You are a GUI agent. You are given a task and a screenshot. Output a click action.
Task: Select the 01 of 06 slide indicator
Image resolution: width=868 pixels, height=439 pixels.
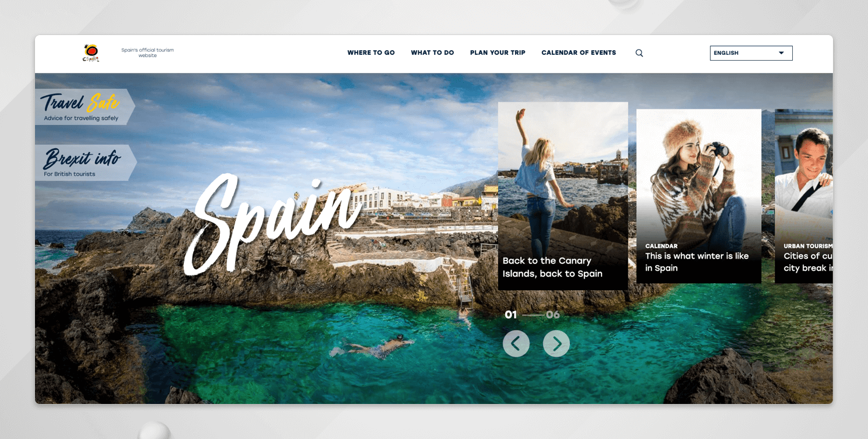[x=512, y=314]
